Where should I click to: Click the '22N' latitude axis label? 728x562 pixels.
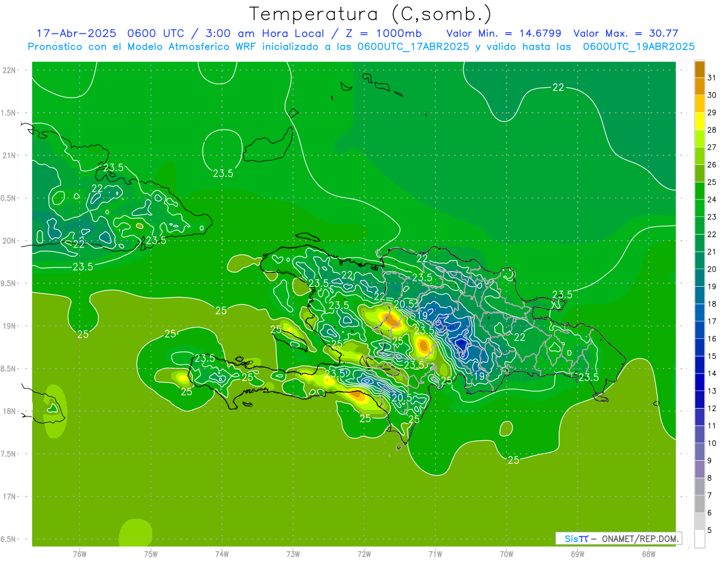click(9, 70)
